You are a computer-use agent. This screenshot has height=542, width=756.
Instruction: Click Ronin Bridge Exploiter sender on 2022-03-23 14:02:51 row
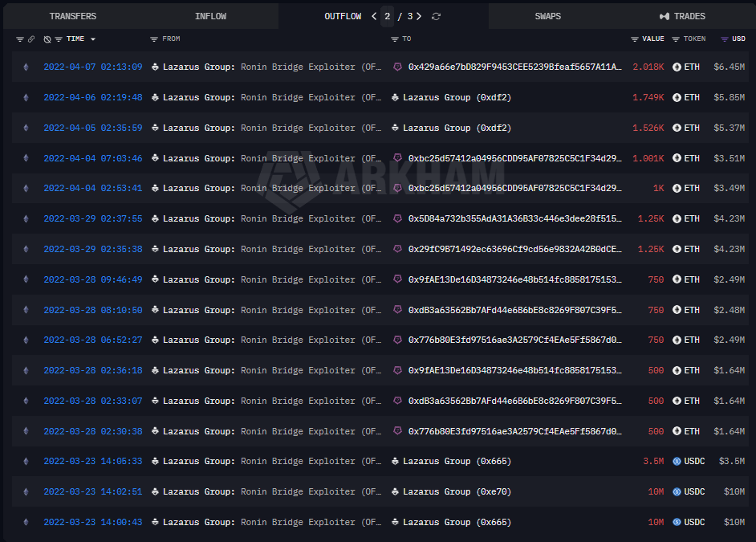point(272,491)
